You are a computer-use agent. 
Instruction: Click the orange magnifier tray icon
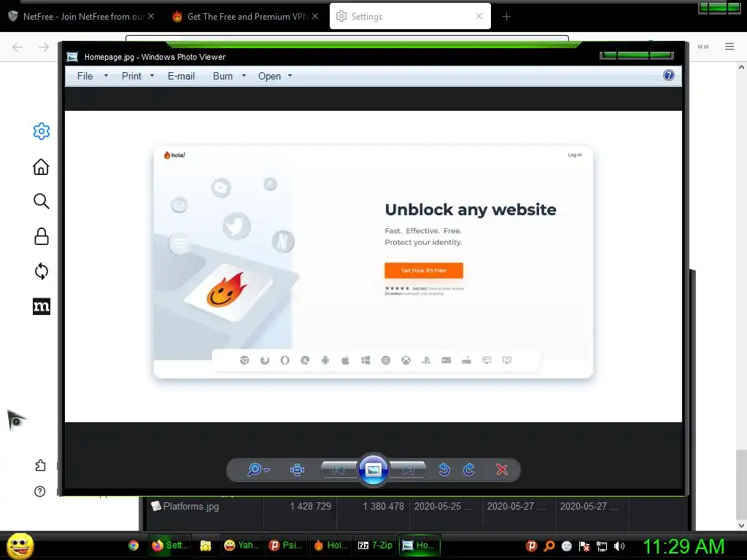549,546
